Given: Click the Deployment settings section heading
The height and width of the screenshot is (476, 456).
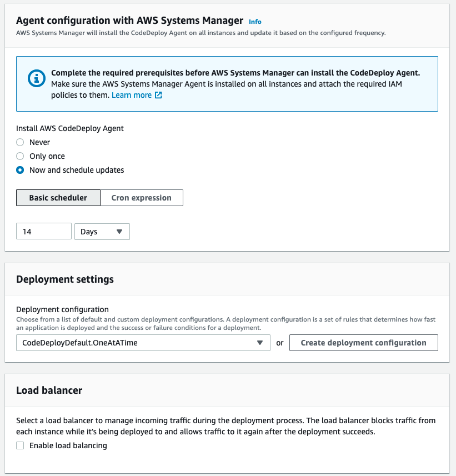Looking at the screenshot, I should point(65,279).
